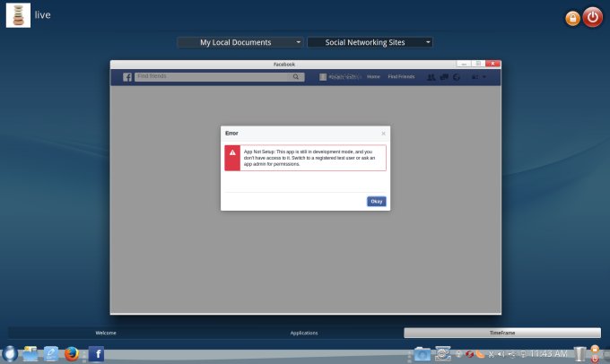
Task: Open the friend requests icon
Action: tap(431, 77)
